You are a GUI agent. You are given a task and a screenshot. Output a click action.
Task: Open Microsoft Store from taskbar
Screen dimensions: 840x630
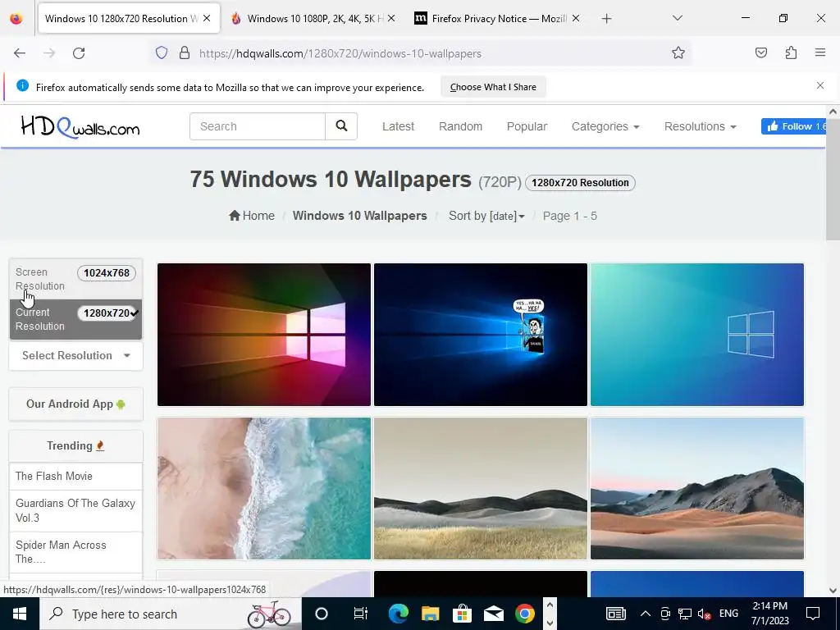point(462,614)
